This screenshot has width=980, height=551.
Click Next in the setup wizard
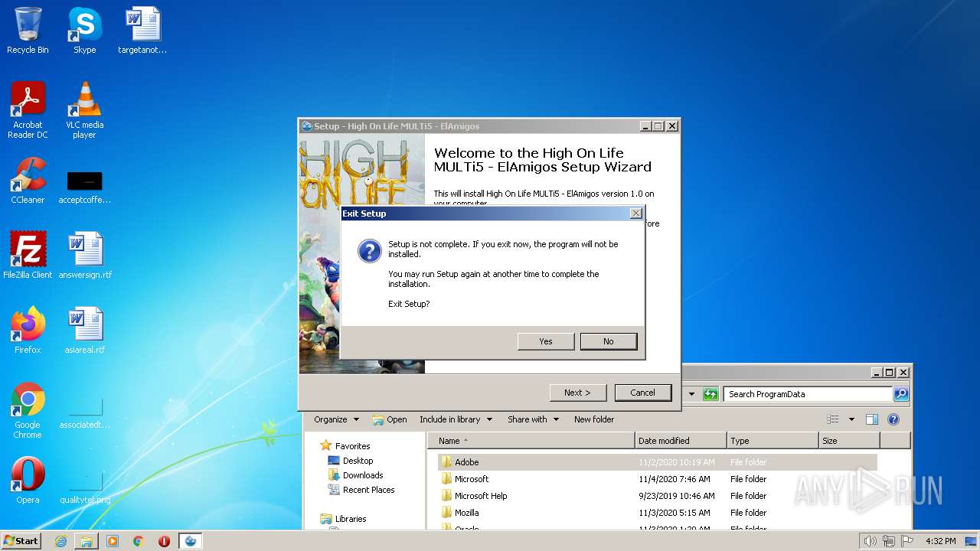pos(578,393)
